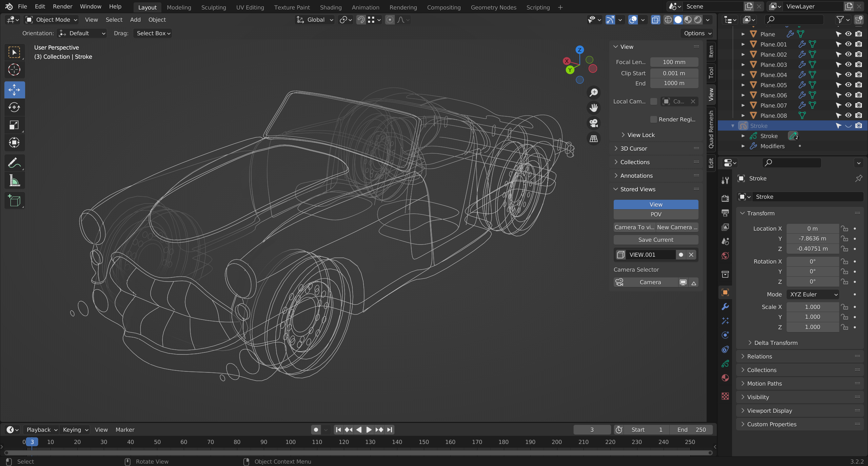868x466 pixels.
Task: Click the Focal Length 100 mm field
Action: 674,62
